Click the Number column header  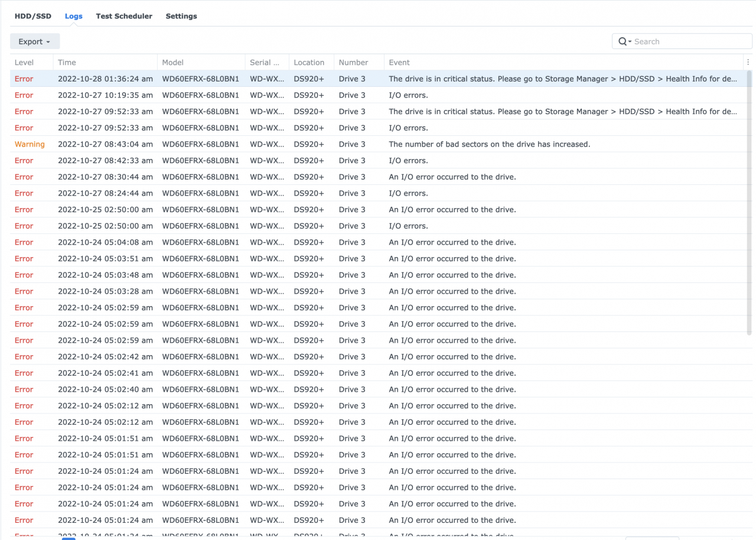(354, 62)
